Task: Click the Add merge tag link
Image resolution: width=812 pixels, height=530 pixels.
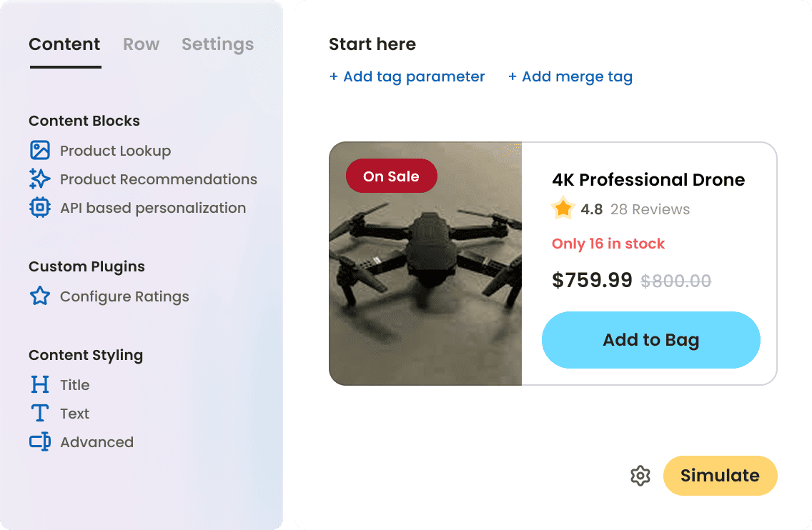Action: point(570,76)
